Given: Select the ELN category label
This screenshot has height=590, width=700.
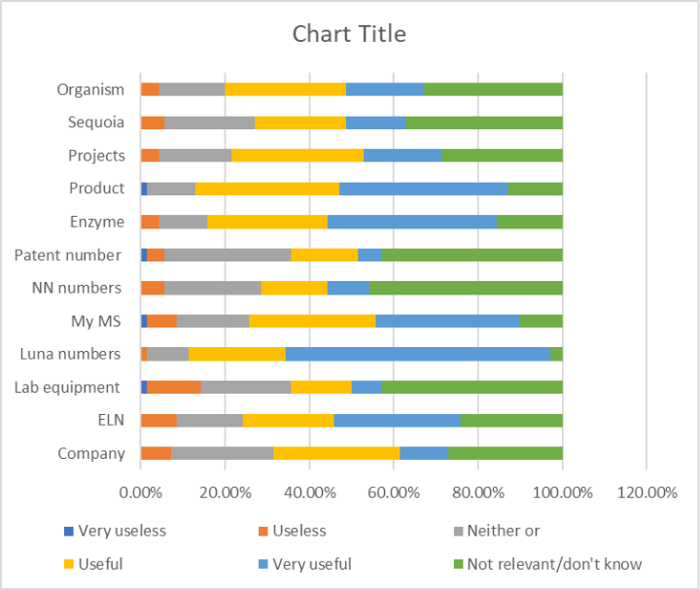Looking at the screenshot, I should 111,421.
